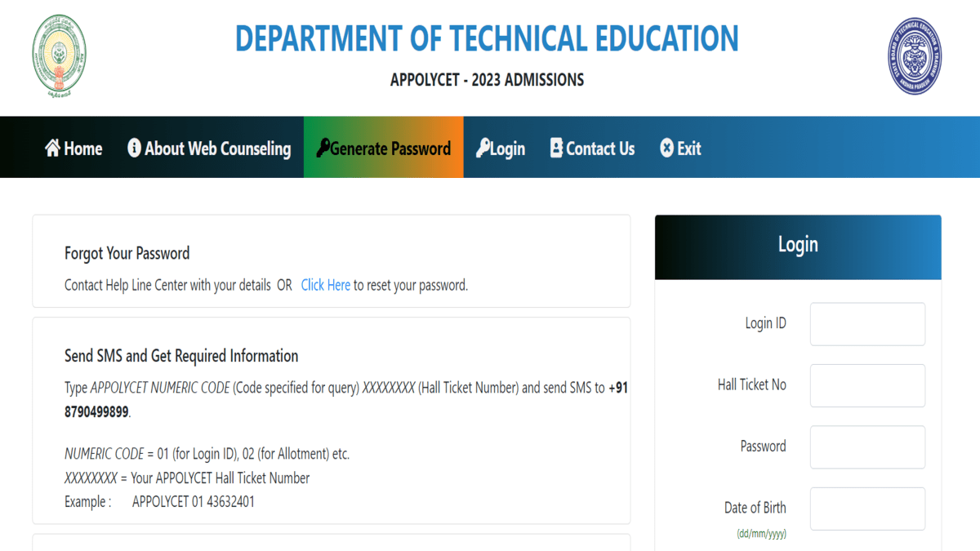Click into the Hall Ticket No field
980x551 pixels.
point(867,385)
